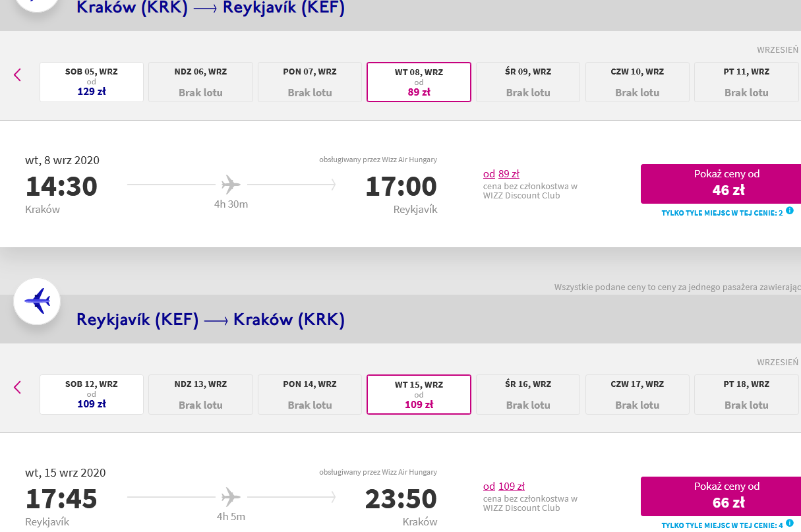Screen dimensions: 801x532
Task: Open the info icon next to the remaining-seats count of 2
Action: [x=790, y=211]
